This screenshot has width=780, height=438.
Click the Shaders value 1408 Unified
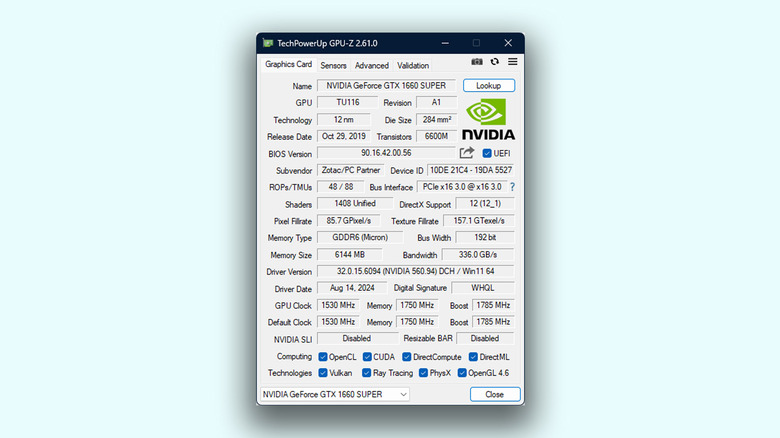pyautogui.click(x=355, y=204)
